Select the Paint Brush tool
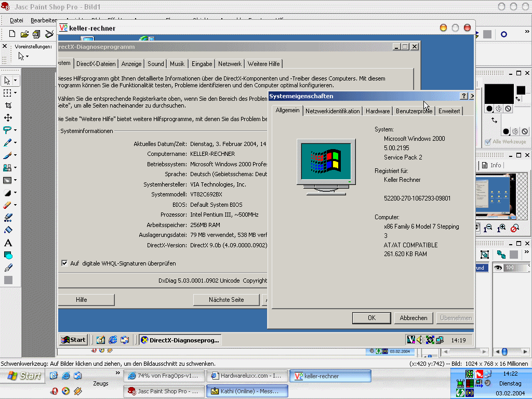Image resolution: width=532 pixels, height=399 pixels. [7, 155]
